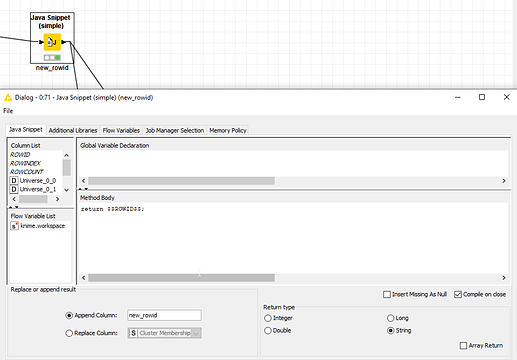Collapse the Column List splitter arrows
The width and height of the screenshot is (517, 360).
point(14,207)
